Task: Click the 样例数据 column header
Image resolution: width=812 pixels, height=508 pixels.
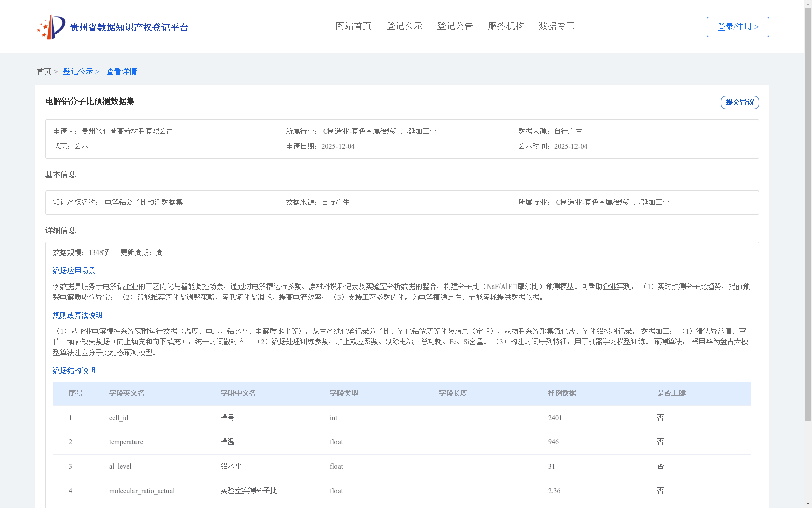Action: coord(562,393)
